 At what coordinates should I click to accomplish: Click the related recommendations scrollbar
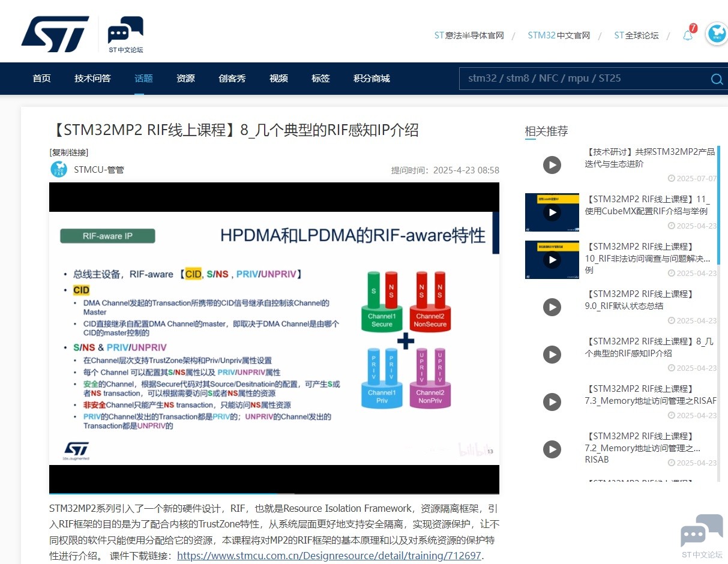point(718,204)
